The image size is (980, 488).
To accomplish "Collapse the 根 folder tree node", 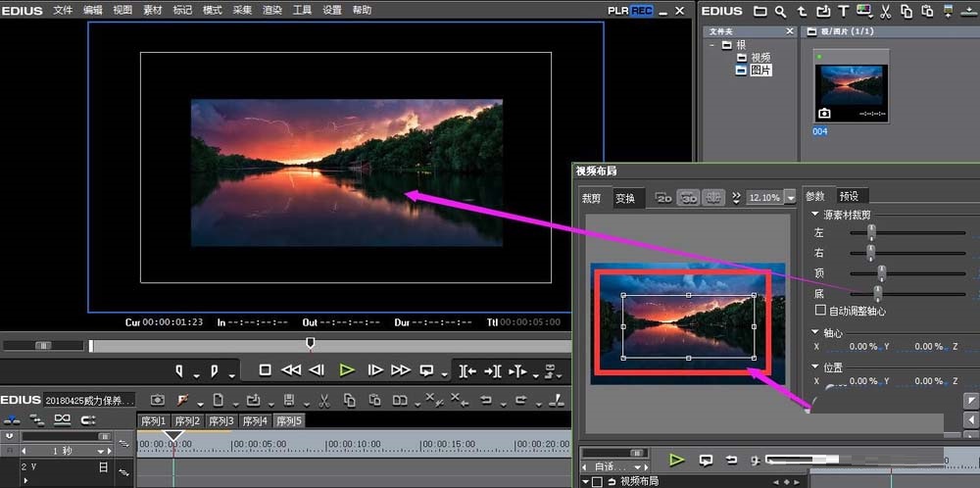I will coord(712,45).
